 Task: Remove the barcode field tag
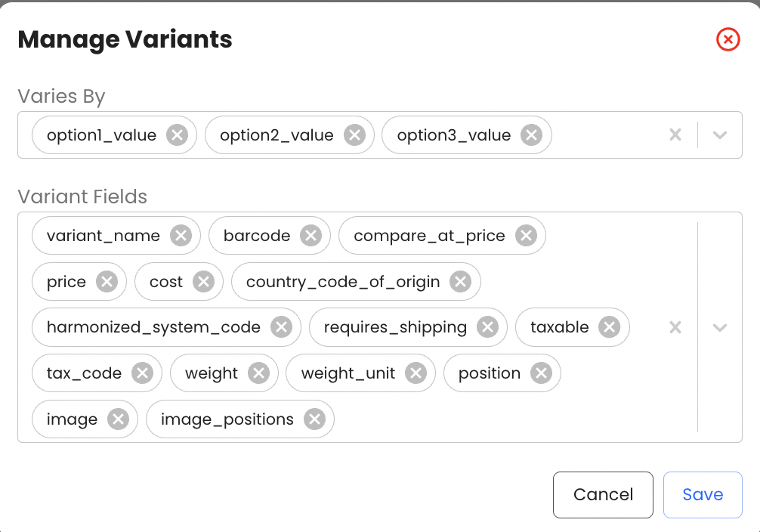310,236
